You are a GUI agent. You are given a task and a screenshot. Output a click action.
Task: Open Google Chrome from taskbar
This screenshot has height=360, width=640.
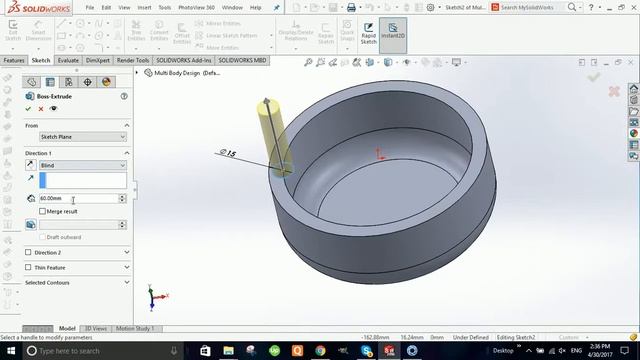tap(320, 351)
